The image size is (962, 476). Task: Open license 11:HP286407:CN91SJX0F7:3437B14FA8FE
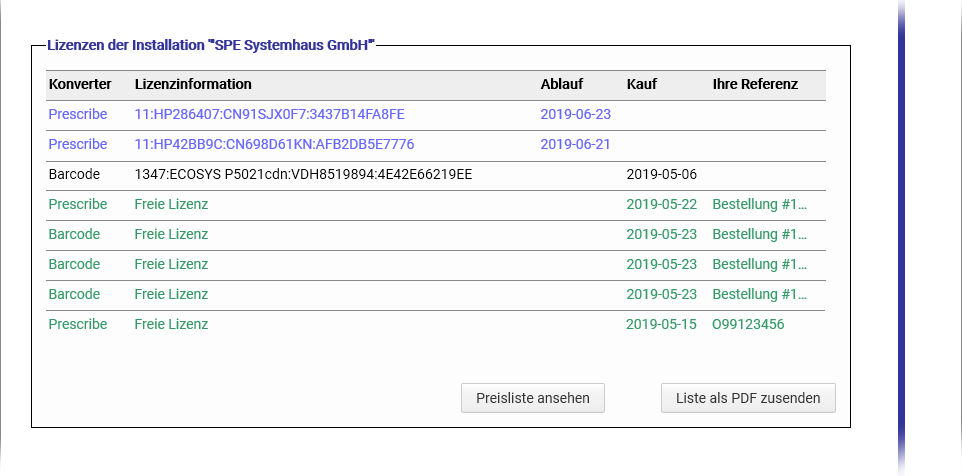[269, 114]
